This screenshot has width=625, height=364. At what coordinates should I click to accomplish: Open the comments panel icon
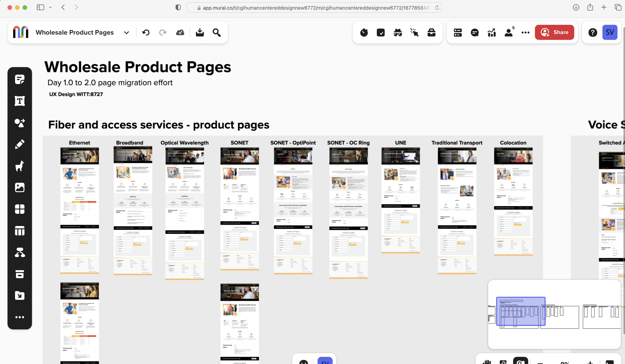pos(474,32)
